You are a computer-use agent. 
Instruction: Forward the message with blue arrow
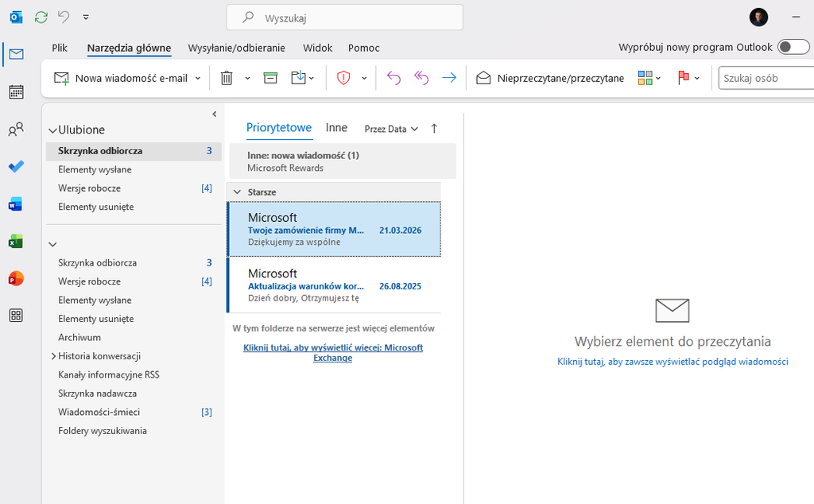pyautogui.click(x=449, y=78)
